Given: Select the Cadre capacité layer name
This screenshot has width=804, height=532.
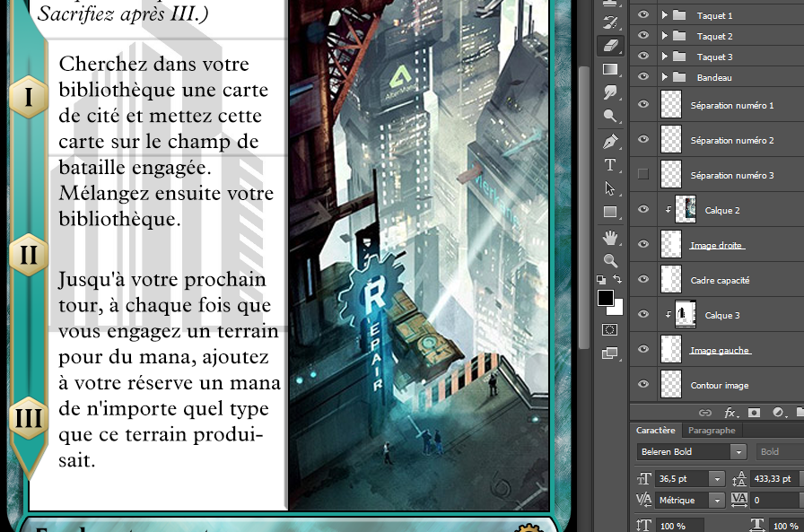Looking at the screenshot, I should 720,280.
